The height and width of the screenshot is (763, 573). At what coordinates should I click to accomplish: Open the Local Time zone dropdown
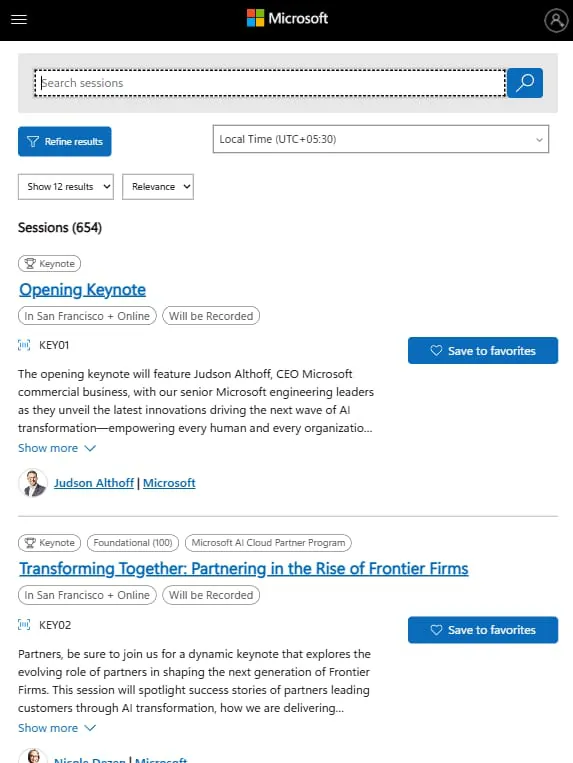381,139
